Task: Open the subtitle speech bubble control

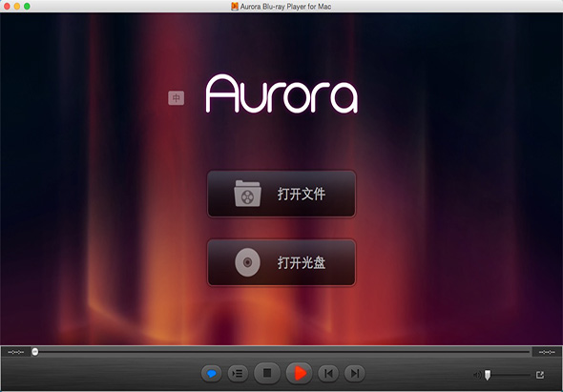Action: pos(212,374)
